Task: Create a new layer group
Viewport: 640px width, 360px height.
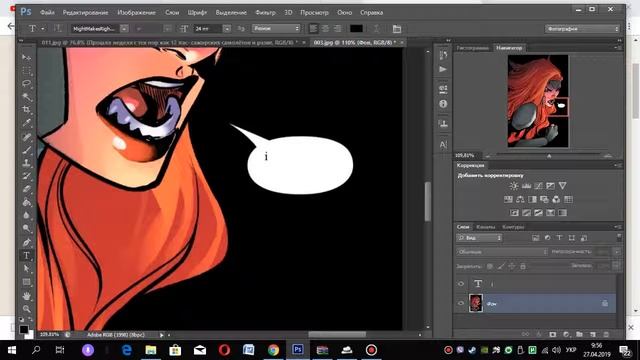Action: [580, 334]
